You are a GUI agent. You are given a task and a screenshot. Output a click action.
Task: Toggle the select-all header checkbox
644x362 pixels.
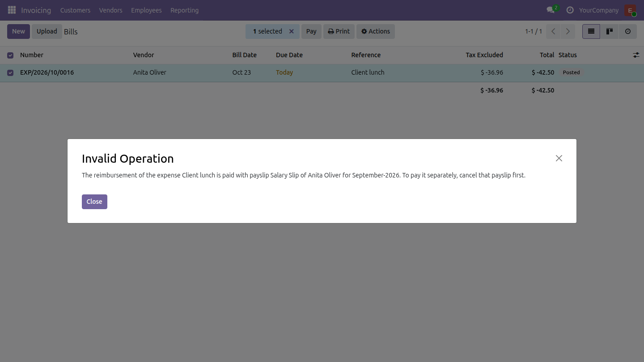click(10, 55)
